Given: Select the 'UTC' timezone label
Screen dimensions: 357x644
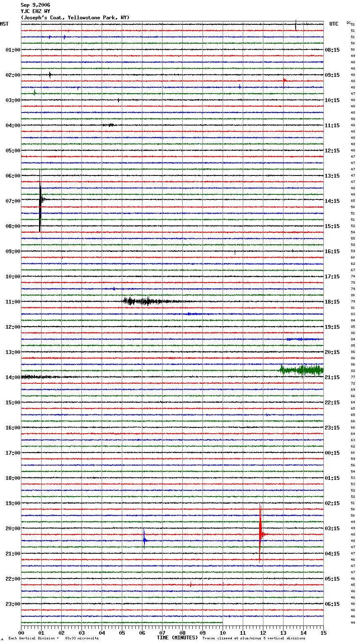Looking at the screenshot, I should click(333, 24).
